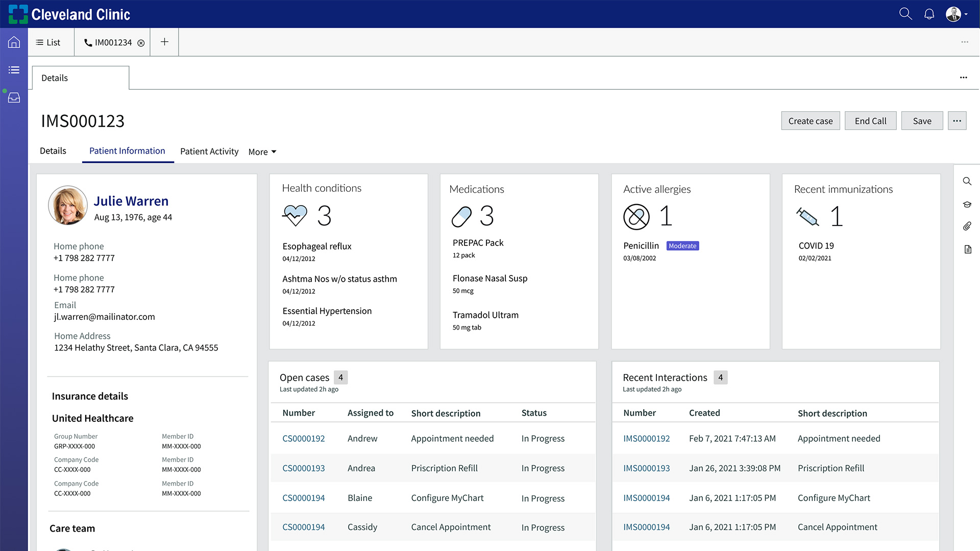The image size is (980, 551).
Task: Open the user avatar dropdown
Action: click(957, 14)
